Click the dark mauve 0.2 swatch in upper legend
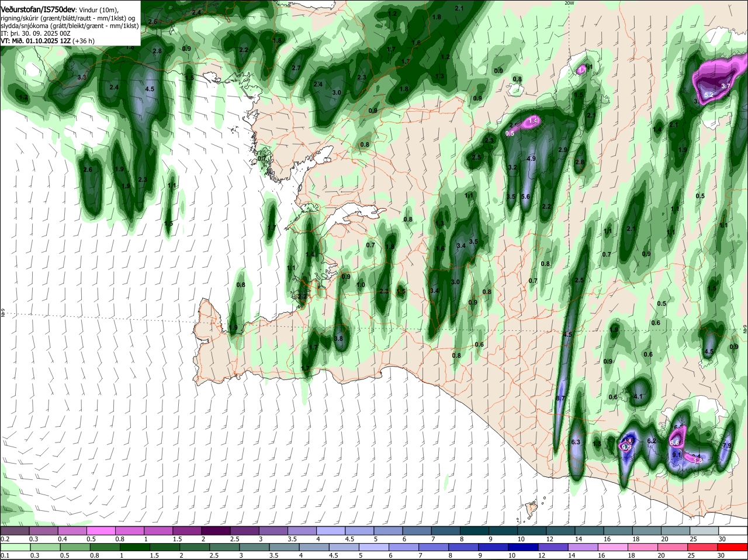The image size is (748, 560). point(15,531)
